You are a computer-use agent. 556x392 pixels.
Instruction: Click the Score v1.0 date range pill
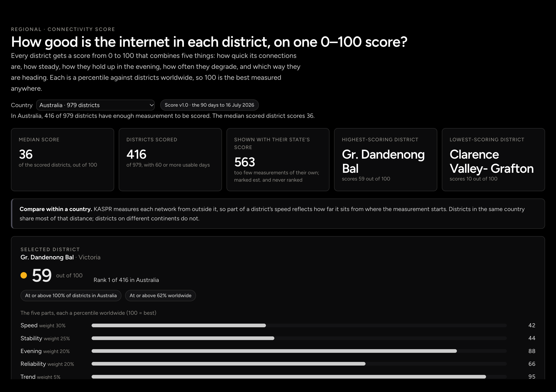tap(209, 105)
